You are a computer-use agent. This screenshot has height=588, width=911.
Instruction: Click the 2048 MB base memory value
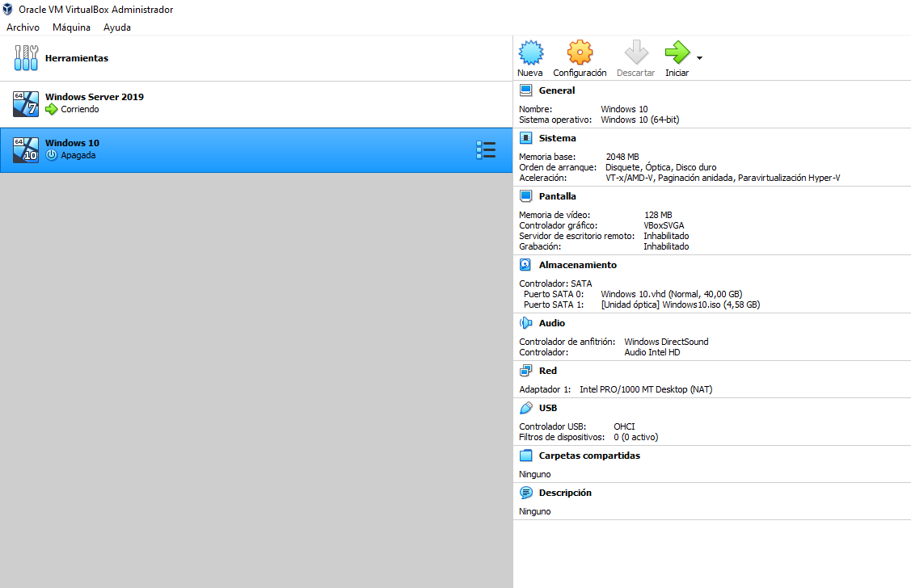click(x=622, y=157)
